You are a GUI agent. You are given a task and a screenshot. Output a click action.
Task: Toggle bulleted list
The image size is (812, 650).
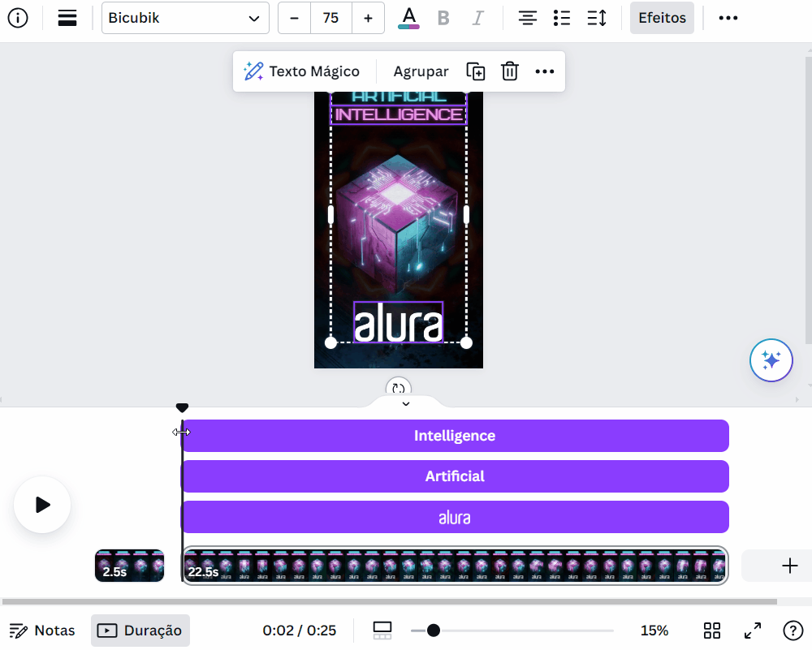coord(562,18)
